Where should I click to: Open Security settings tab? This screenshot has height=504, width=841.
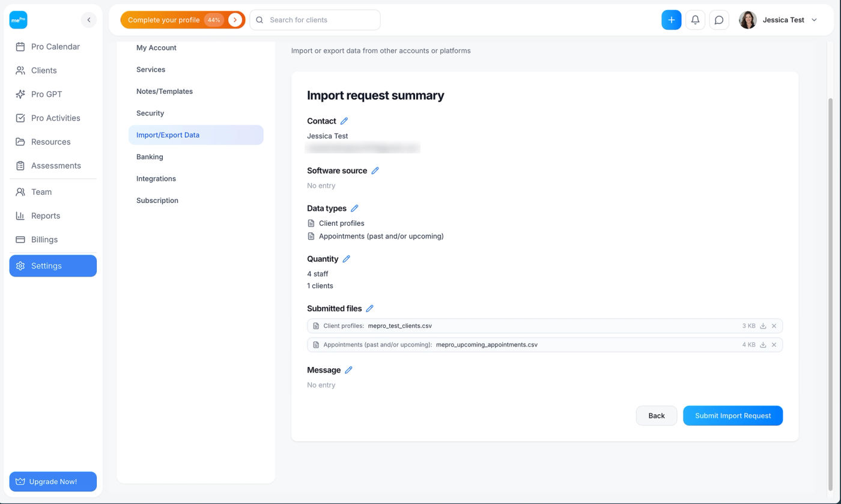coord(196,113)
